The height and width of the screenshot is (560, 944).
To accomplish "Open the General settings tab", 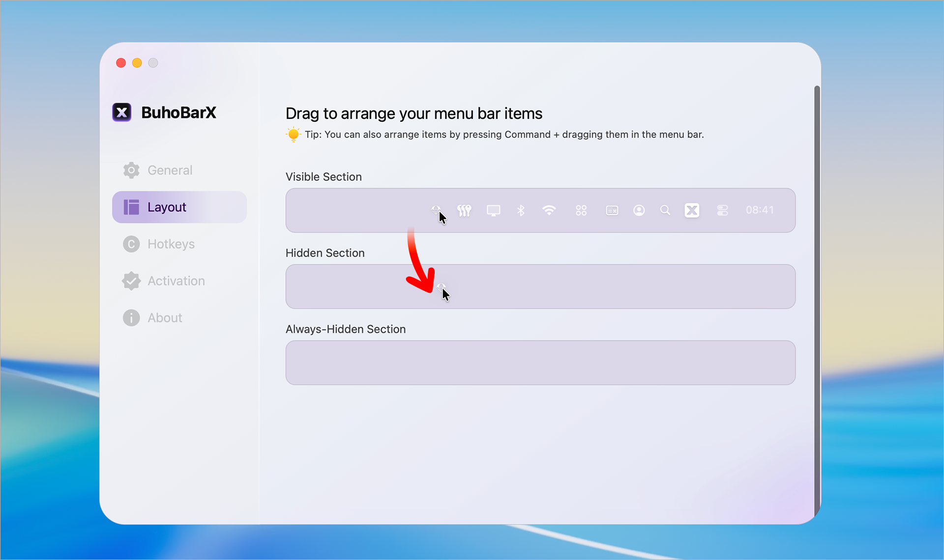I will (170, 170).
